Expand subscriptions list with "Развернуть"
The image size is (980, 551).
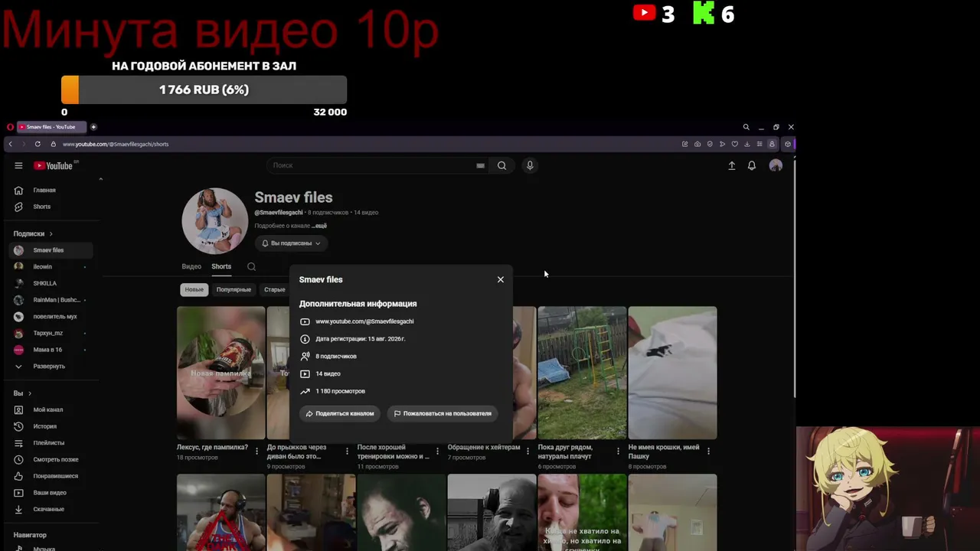51,367
